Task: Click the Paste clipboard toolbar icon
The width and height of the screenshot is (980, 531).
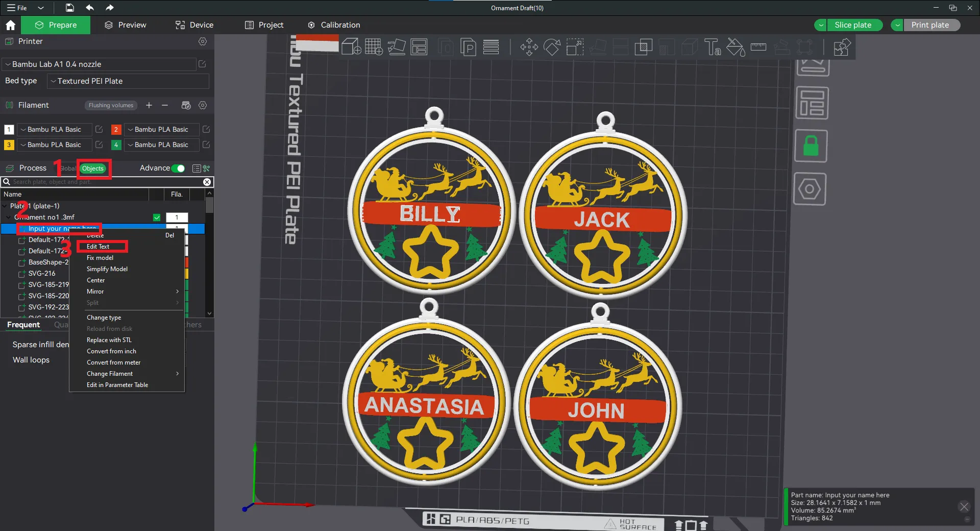Action: click(468, 47)
